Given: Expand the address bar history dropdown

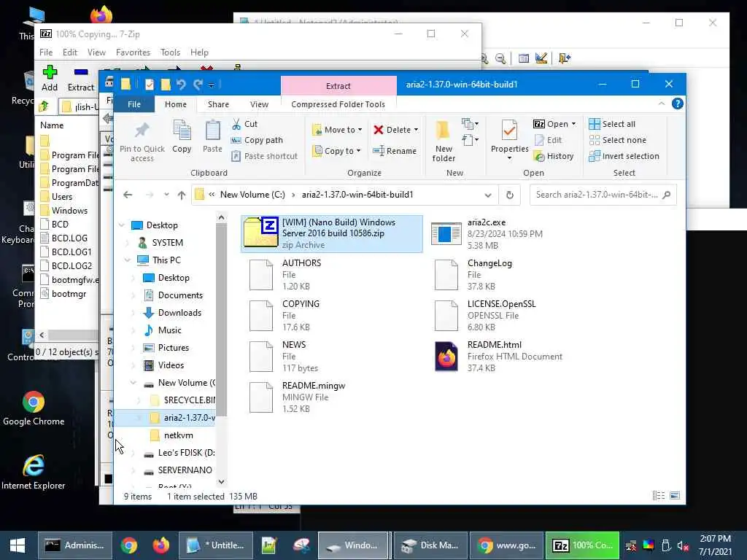Looking at the screenshot, I should [x=487, y=195].
